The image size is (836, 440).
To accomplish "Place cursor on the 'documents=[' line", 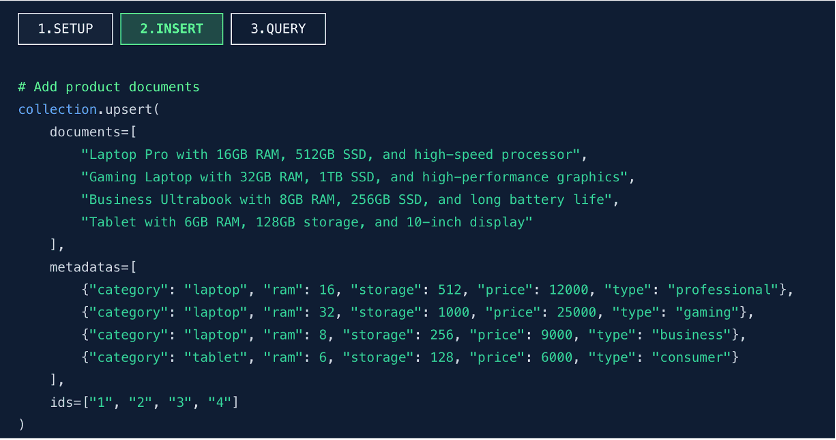I will 93,132.
